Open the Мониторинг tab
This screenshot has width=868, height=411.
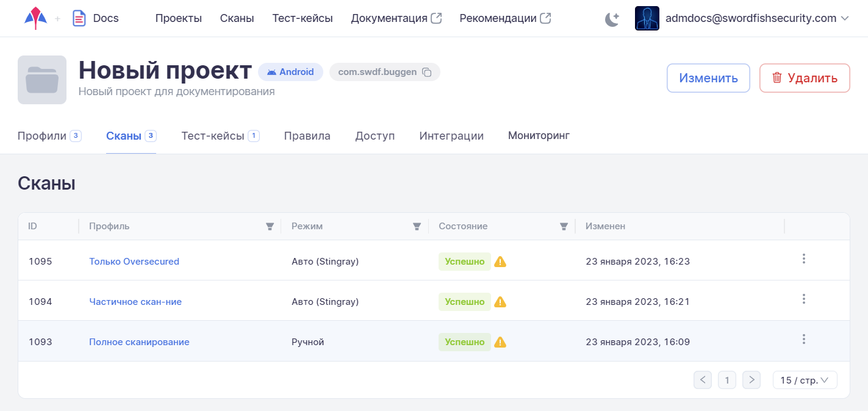539,135
